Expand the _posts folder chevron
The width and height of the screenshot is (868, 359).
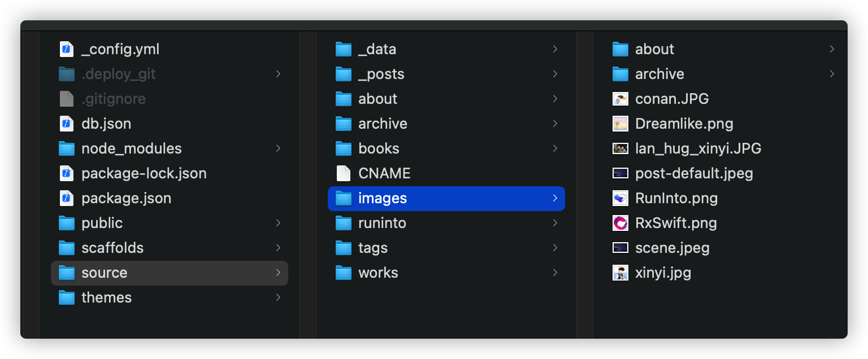pos(555,74)
